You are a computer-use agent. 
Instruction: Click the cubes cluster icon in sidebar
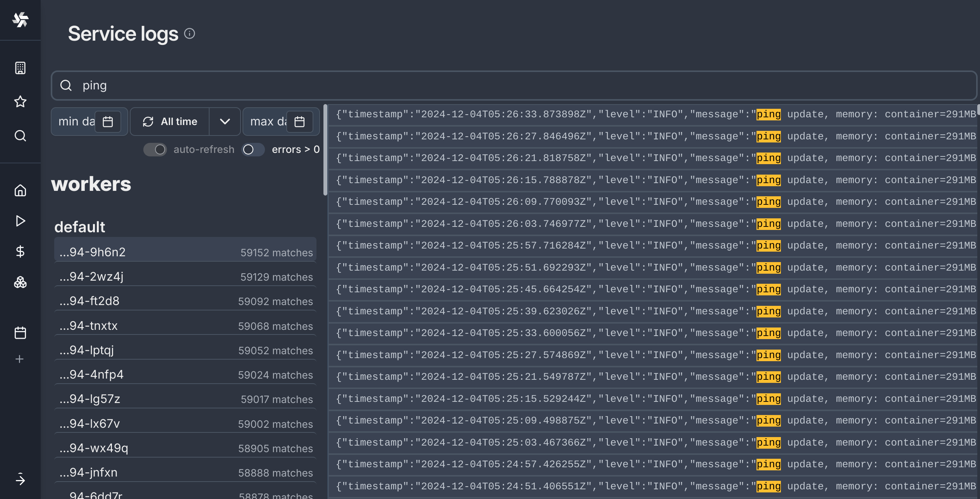(x=20, y=283)
